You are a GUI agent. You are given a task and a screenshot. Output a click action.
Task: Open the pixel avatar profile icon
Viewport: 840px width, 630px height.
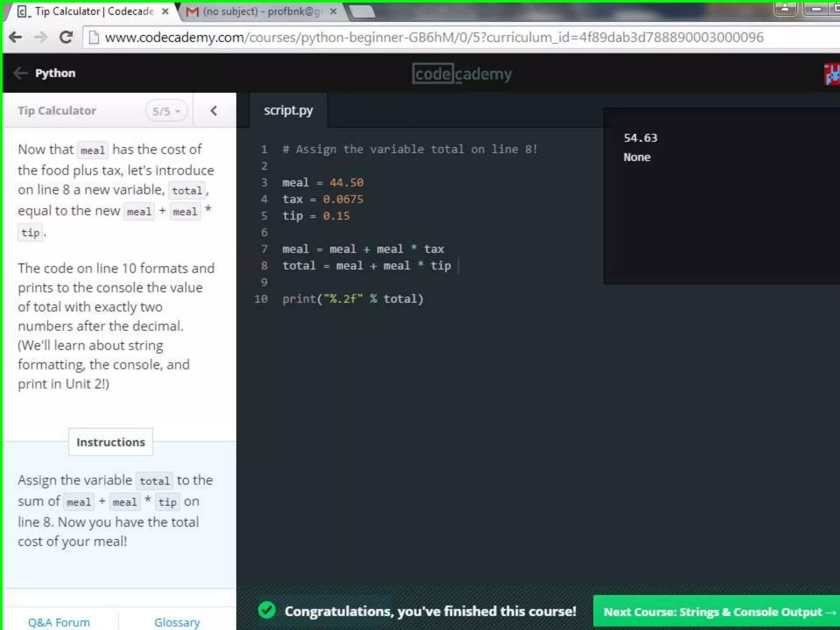(832, 75)
